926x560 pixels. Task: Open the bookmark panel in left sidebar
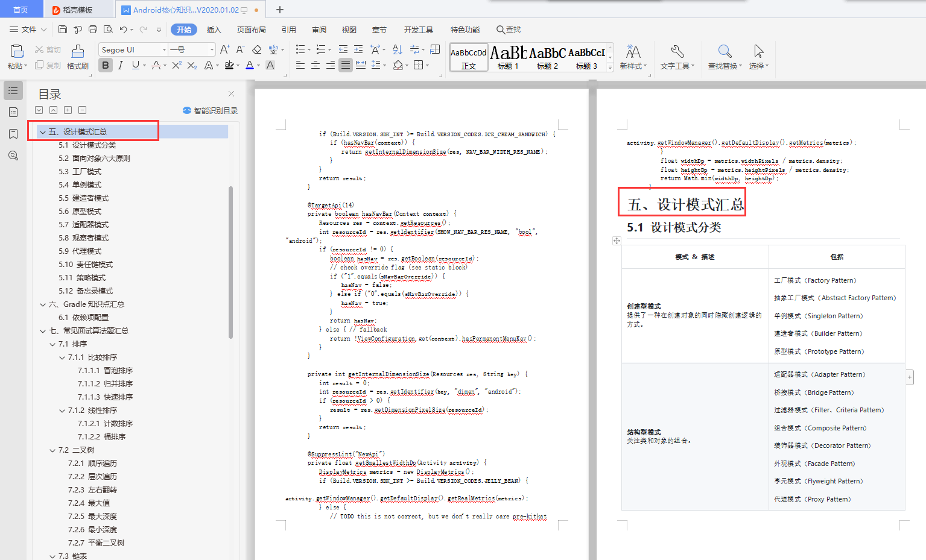(13, 134)
